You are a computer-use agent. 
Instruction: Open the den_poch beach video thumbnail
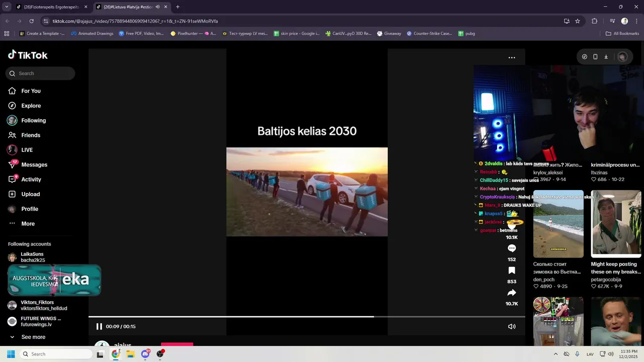pos(558,224)
